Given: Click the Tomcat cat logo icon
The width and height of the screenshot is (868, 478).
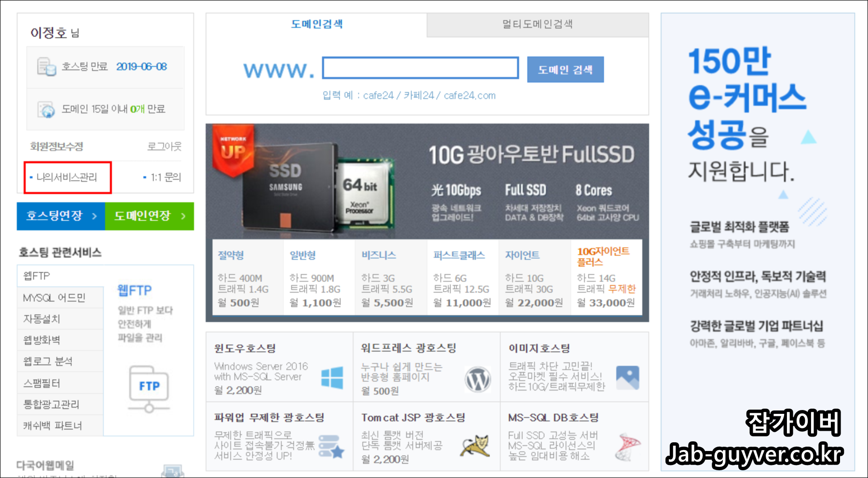Looking at the screenshot, I should 475,446.
